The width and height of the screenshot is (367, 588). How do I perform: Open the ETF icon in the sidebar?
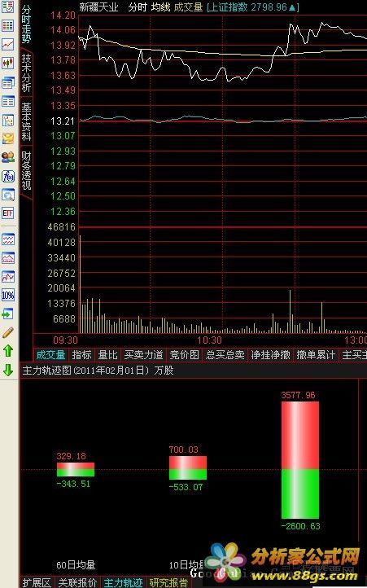click(x=8, y=213)
